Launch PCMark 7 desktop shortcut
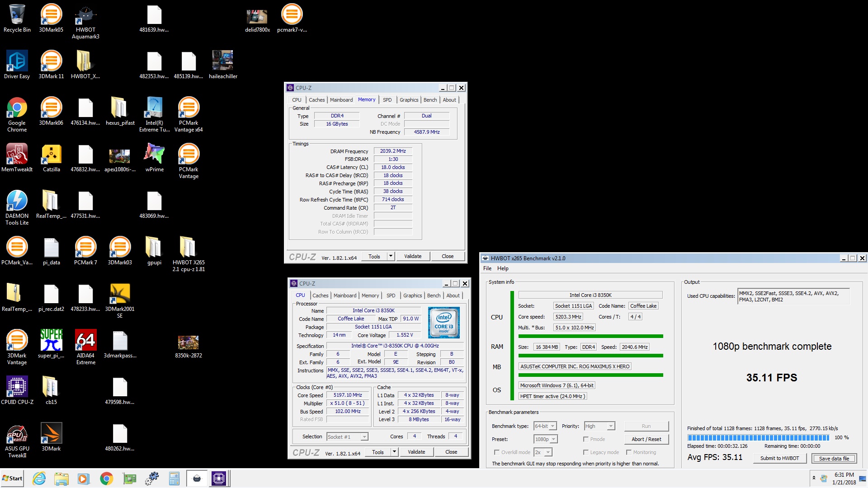 click(85, 251)
